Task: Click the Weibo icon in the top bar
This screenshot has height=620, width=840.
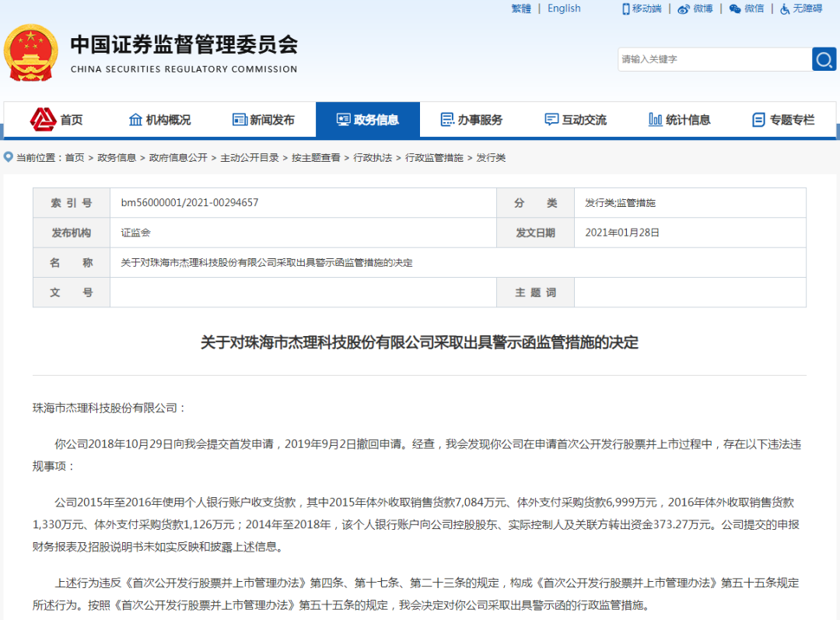Action: (x=684, y=9)
